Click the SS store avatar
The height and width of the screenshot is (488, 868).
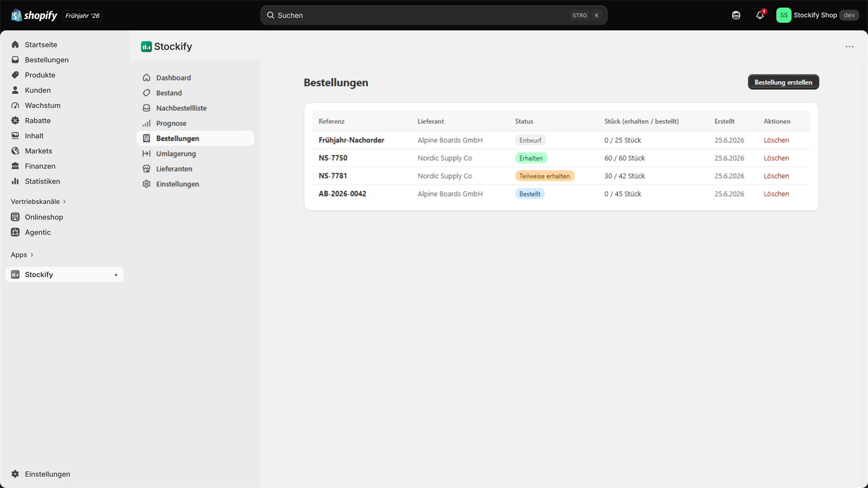pyautogui.click(x=783, y=15)
